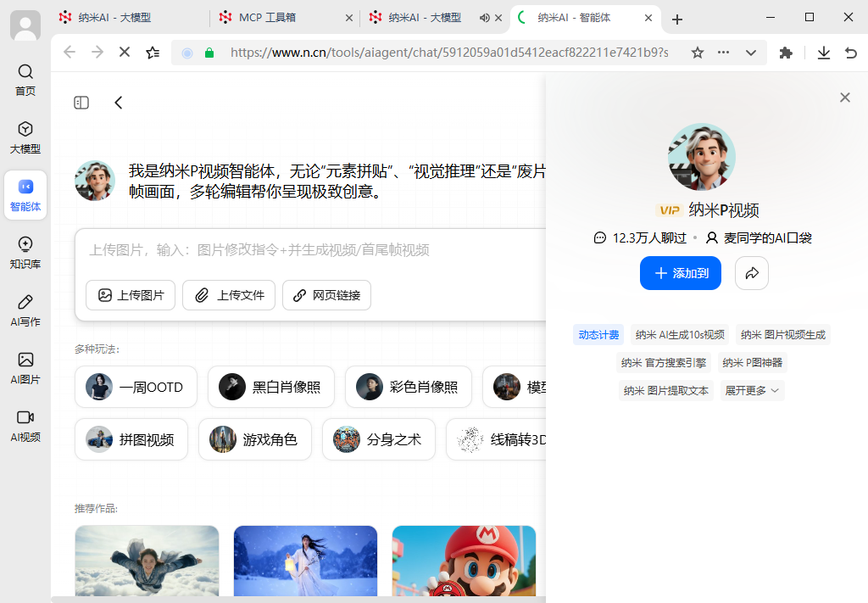Click the 网页链接 button
Screen dimensions: 868x603
(x=326, y=295)
